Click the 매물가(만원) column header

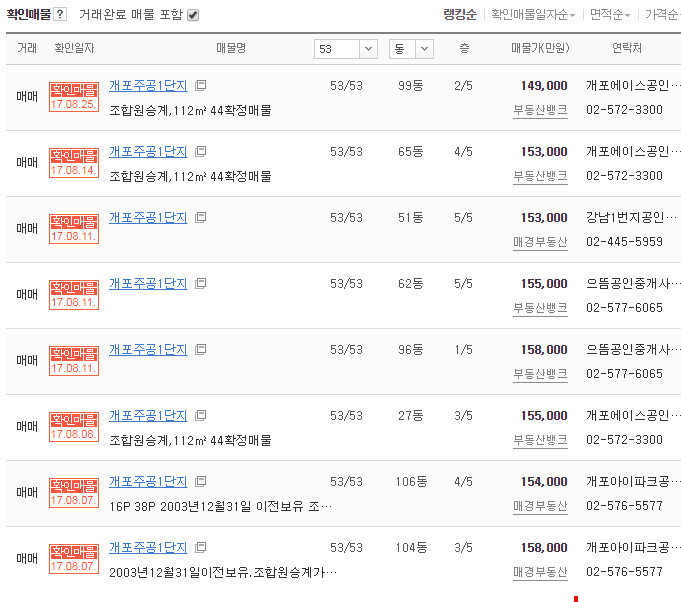pos(540,48)
